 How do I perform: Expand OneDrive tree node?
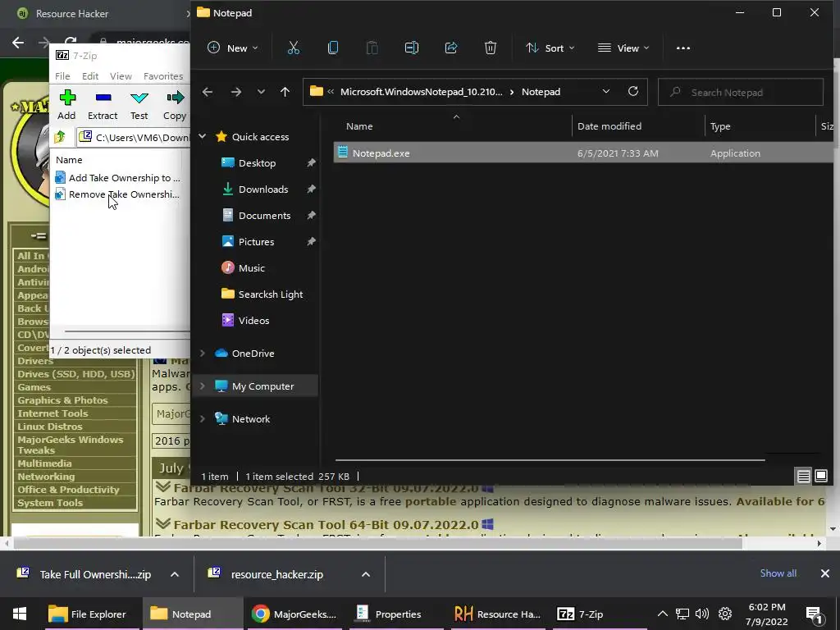(x=203, y=353)
